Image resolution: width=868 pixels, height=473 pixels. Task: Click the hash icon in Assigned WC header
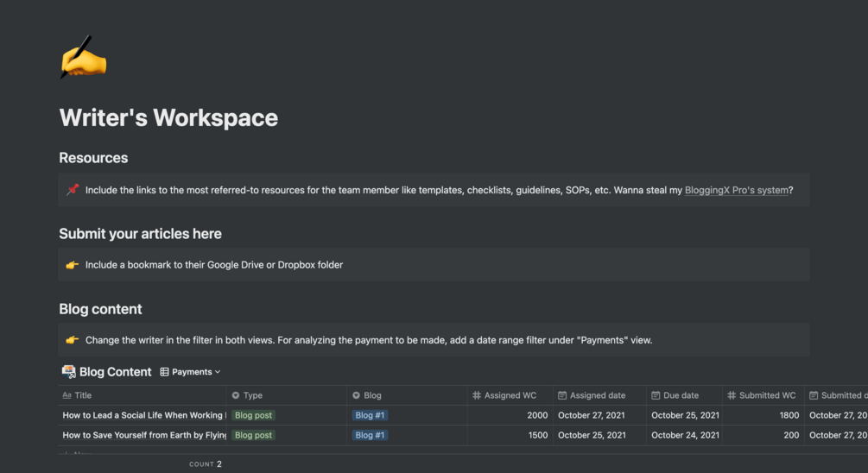(477, 395)
